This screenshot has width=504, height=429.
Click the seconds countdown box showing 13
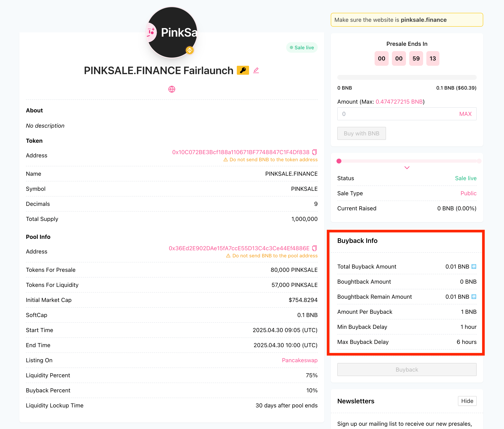point(433,58)
